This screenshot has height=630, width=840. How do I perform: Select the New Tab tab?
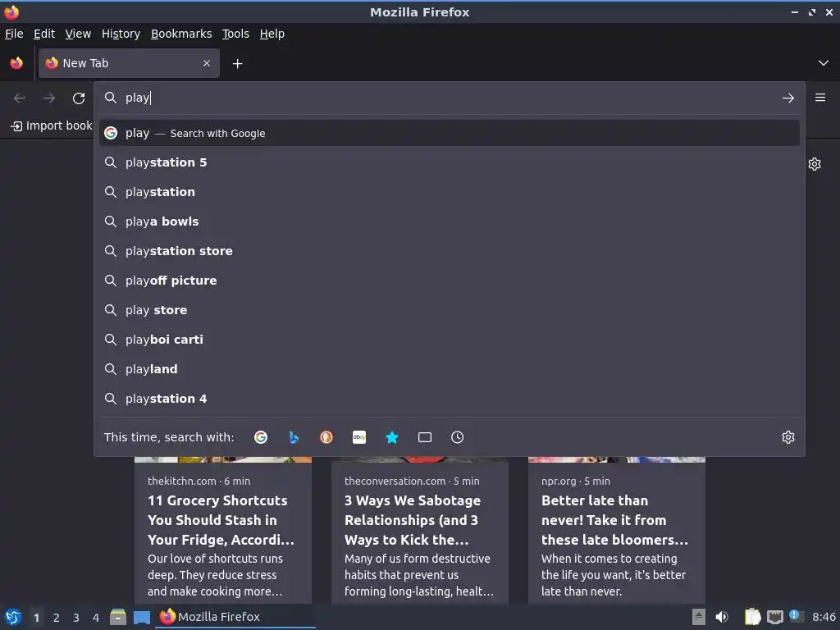pos(129,63)
